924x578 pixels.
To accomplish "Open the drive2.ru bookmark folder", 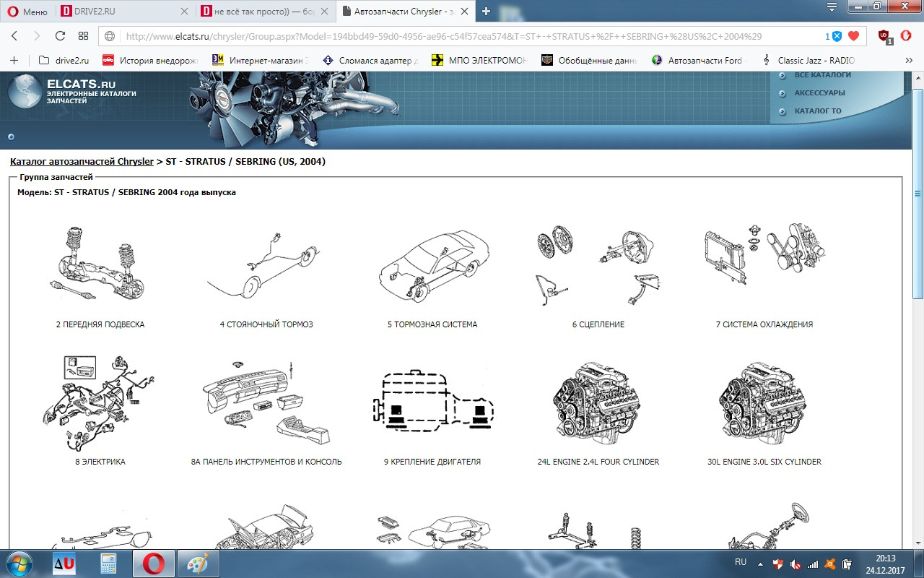I will [64, 61].
